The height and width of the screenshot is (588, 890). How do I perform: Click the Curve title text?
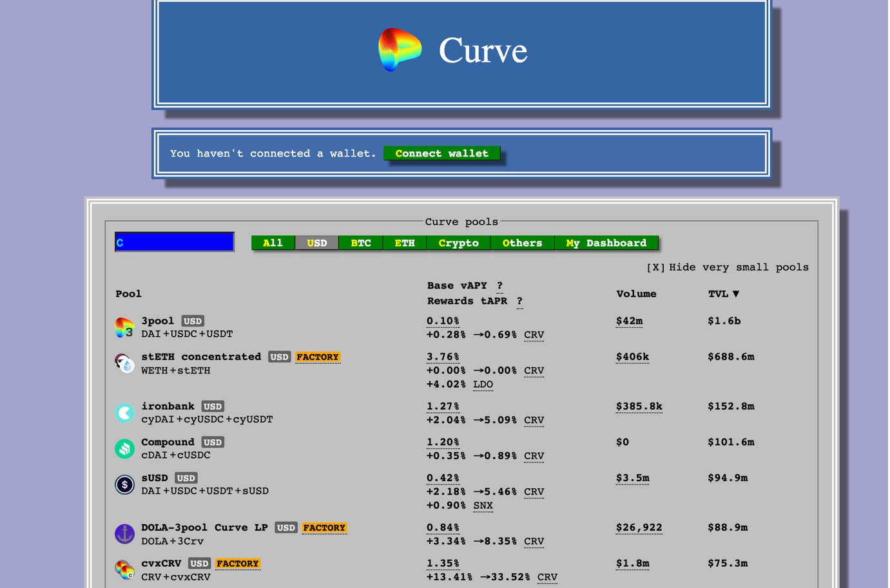tap(483, 50)
